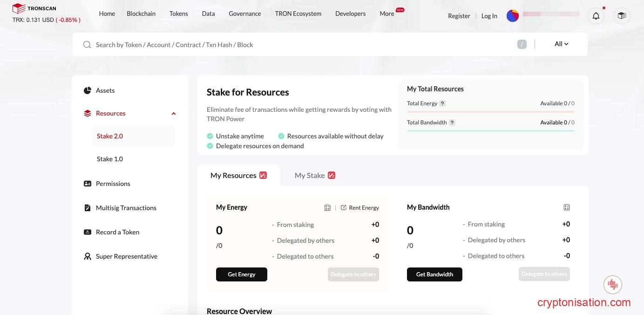This screenshot has height=315, width=644.
Task: Open the calculator icon in My Bandwidth
Action: click(567, 207)
